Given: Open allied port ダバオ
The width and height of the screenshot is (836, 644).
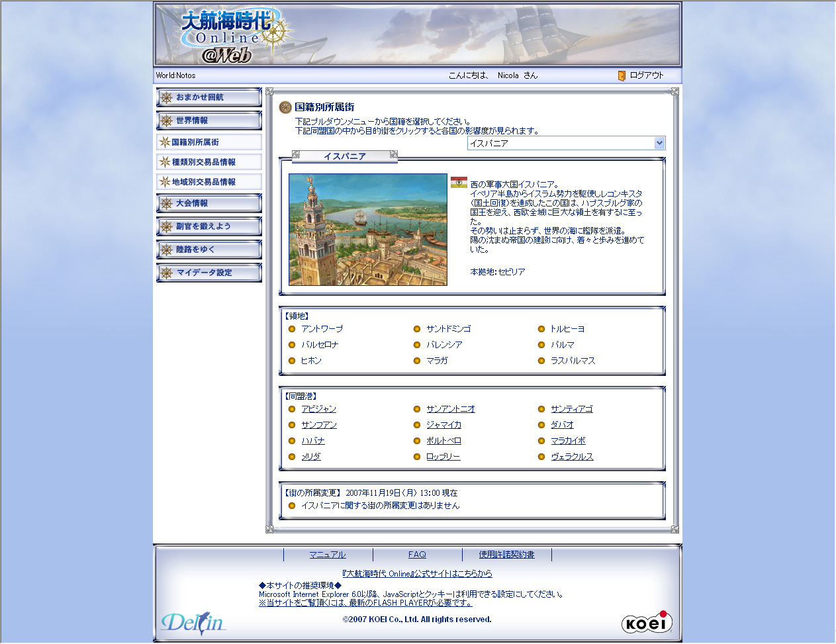Looking at the screenshot, I should pyautogui.click(x=563, y=425).
